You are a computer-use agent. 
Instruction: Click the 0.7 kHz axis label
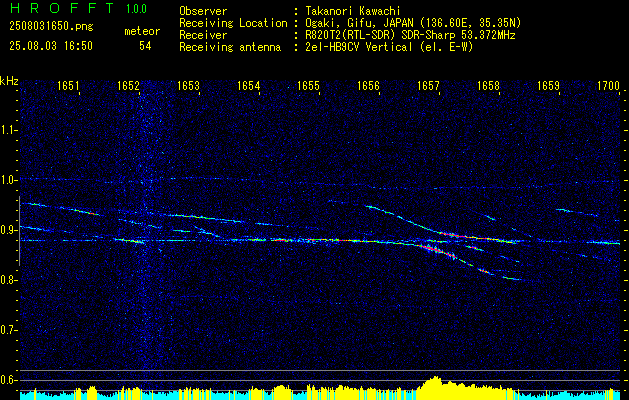(8, 330)
